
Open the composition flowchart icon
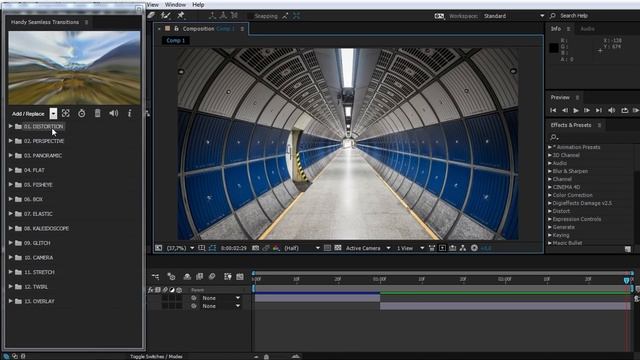(x=463, y=248)
